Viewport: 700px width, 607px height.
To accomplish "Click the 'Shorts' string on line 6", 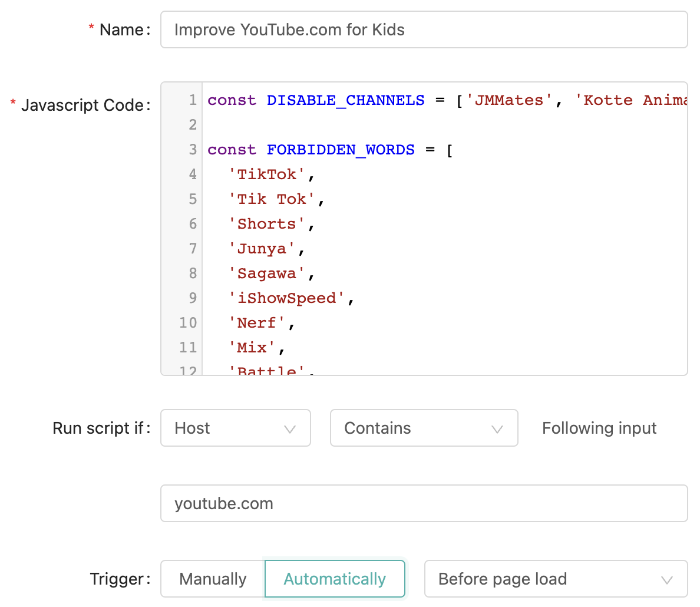I will pos(266,224).
